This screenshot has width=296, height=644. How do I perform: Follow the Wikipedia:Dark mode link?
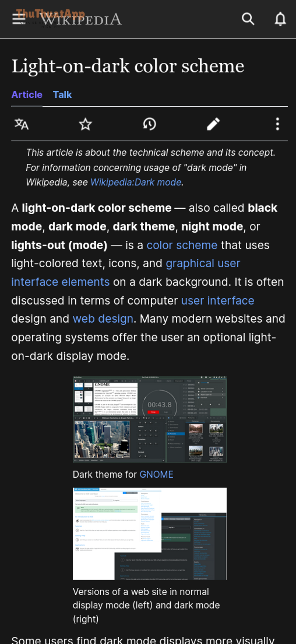pos(136,182)
